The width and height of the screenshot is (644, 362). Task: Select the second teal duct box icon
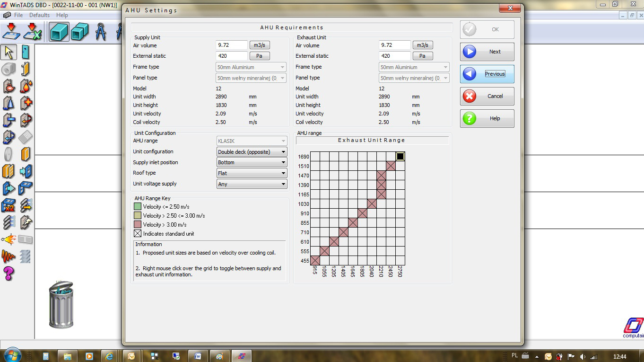pos(80,31)
